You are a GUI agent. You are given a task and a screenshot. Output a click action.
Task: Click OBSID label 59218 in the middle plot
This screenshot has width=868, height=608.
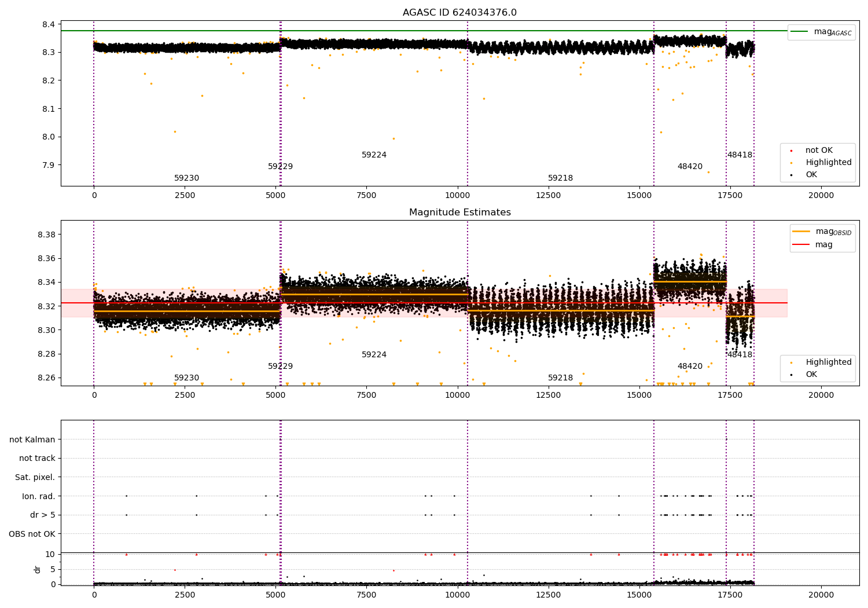[560, 378]
